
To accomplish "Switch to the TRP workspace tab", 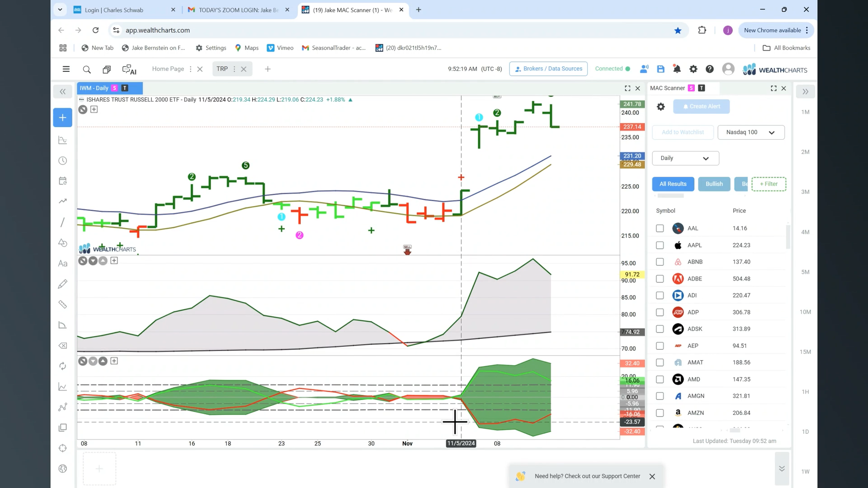I will coord(222,69).
